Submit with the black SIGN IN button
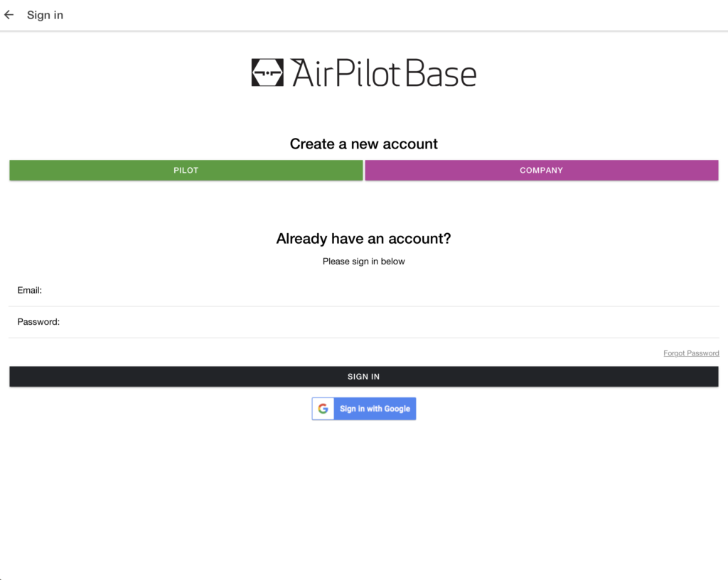The image size is (728, 580). coord(363,376)
